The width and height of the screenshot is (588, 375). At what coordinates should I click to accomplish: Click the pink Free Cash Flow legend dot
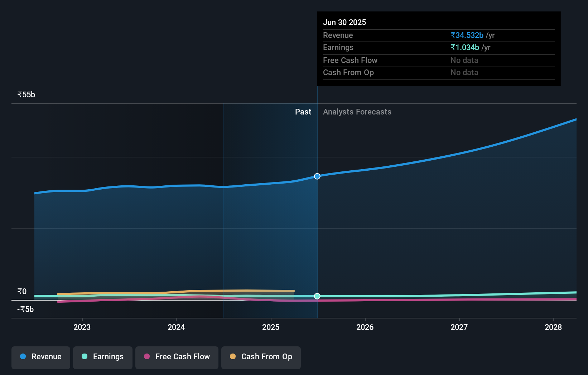(146, 356)
